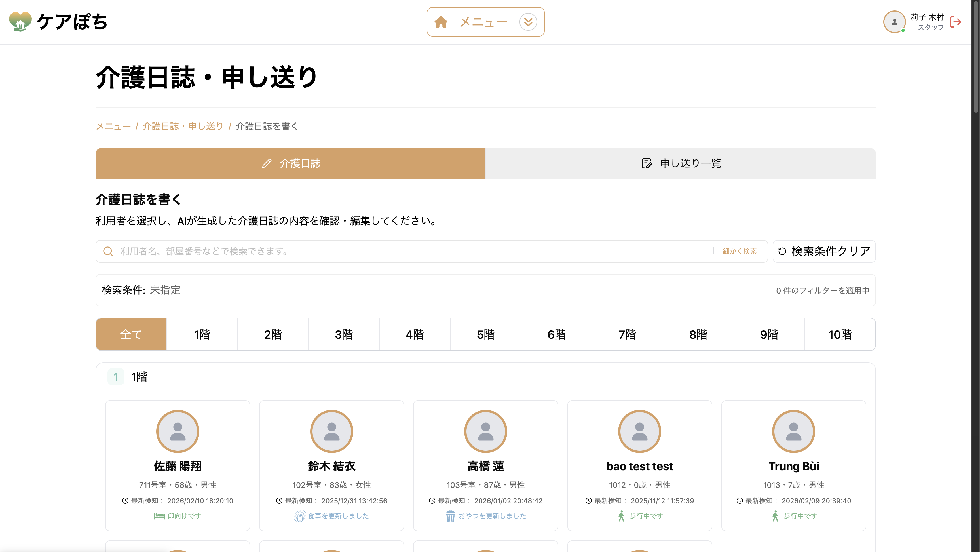Follow the メニュー breadcrumb link
This screenshot has width=980, height=552.
click(x=113, y=126)
